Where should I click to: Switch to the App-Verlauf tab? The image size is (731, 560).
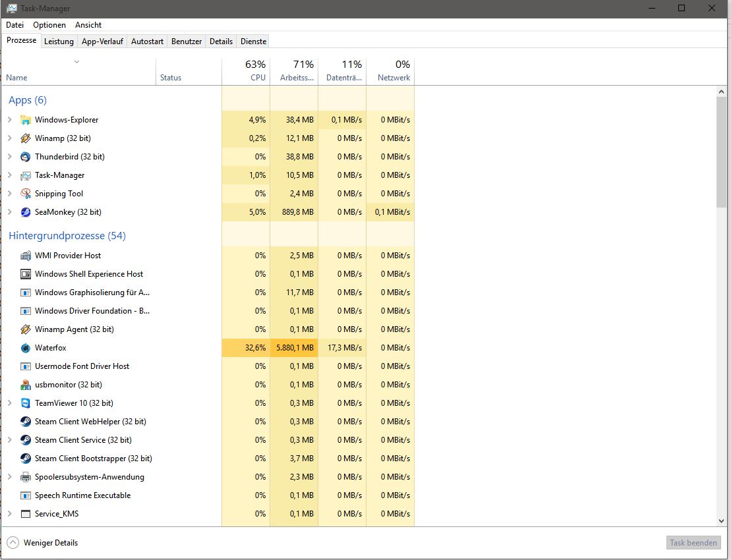click(x=102, y=42)
